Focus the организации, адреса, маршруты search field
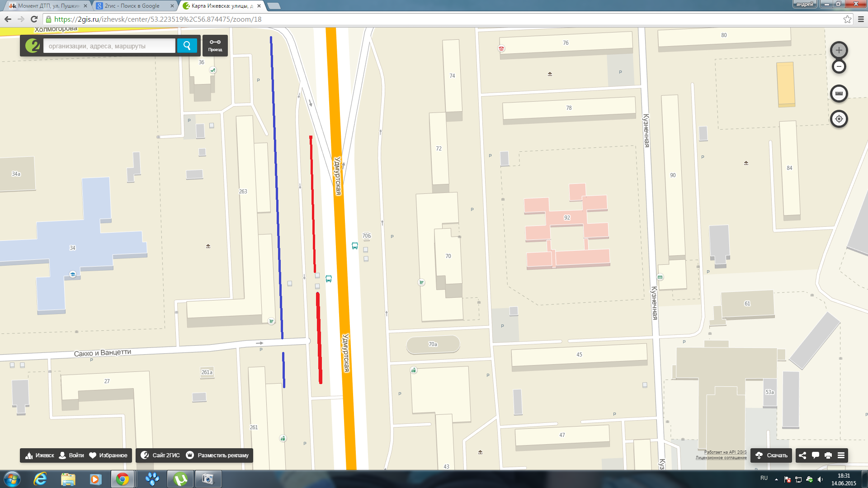The height and width of the screenshot is (488, 868). [x=109, y=46]
